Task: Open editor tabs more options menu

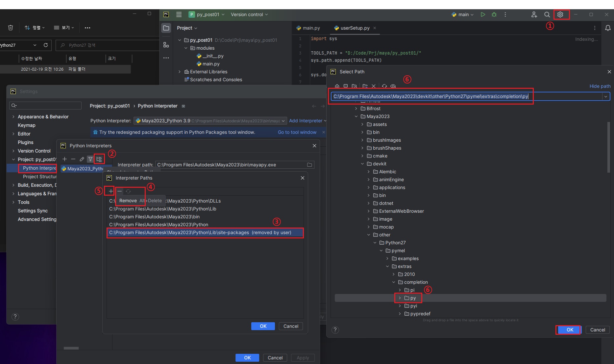Action: click(595, 28)
